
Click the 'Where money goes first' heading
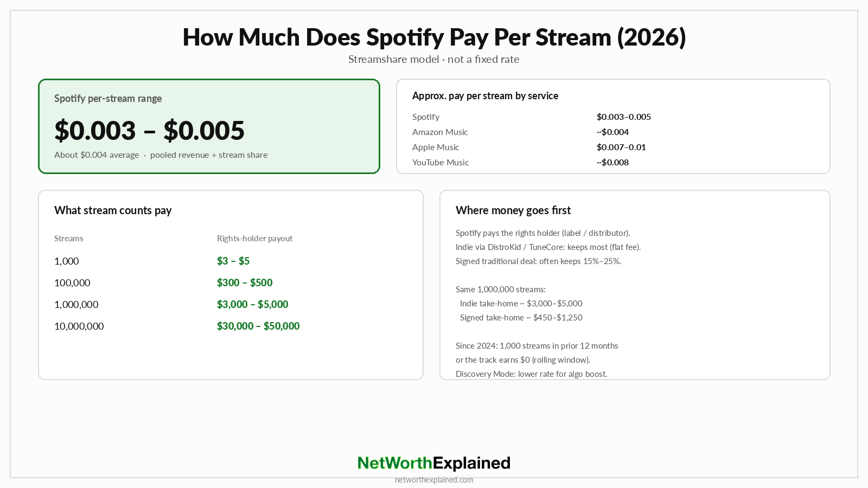click(x=513, y=210)
